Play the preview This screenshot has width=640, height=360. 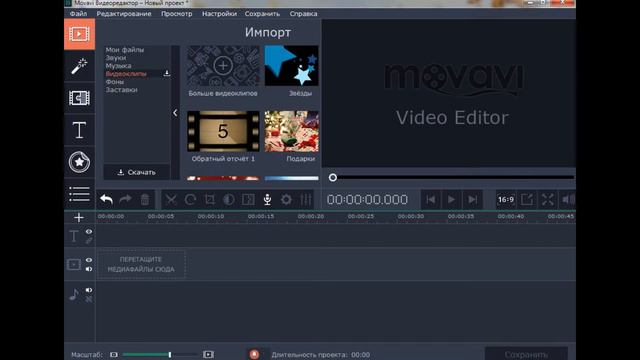click(x=451, y=200)
